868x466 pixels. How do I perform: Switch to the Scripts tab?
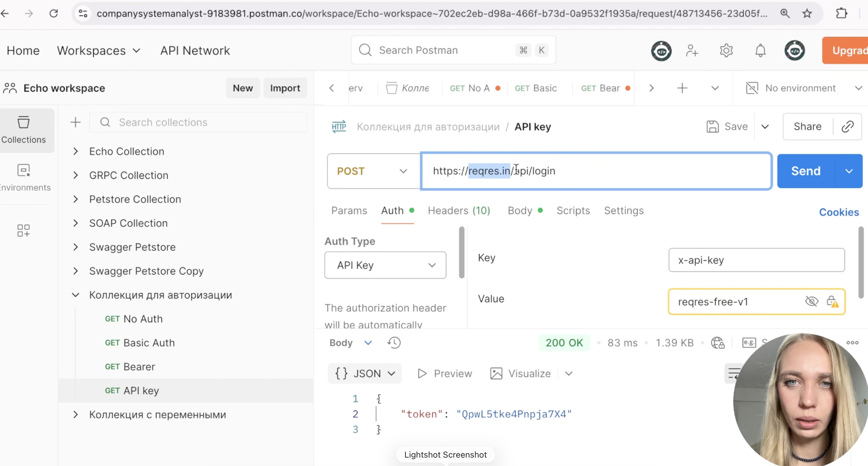(x=573, y=211)
